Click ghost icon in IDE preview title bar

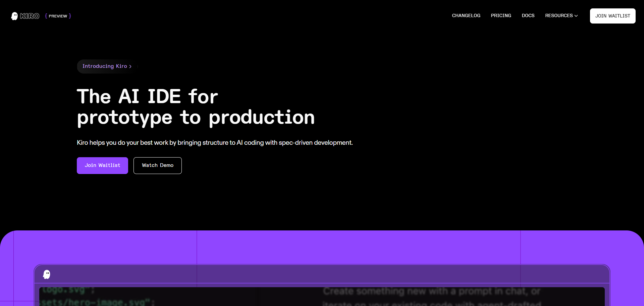(47, 274)
